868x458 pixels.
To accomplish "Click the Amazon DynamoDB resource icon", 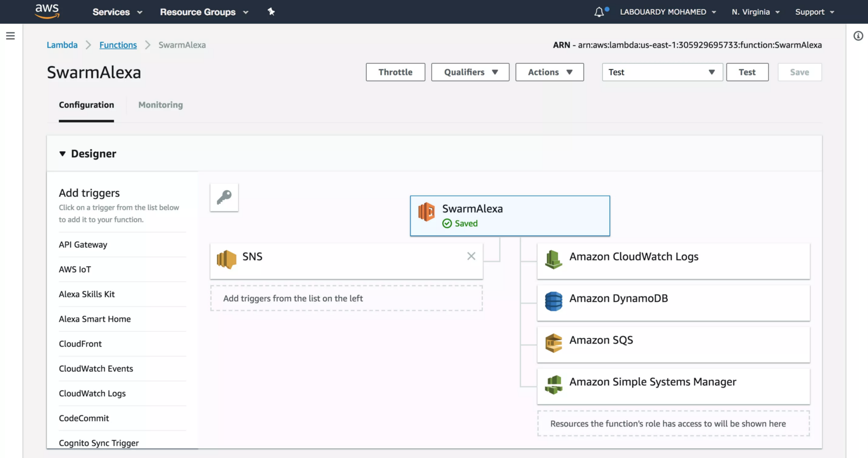I will click(553, 301).
